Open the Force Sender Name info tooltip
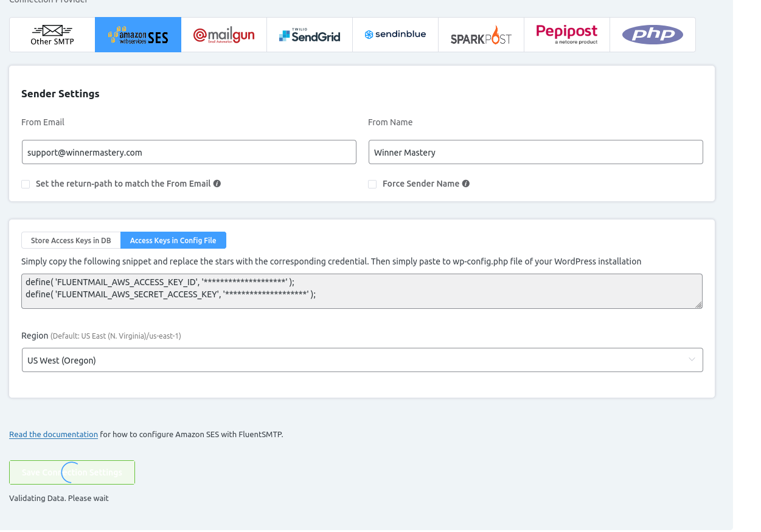Image resolution: width=761 pixels, height=532 pixels. point(465,183)
